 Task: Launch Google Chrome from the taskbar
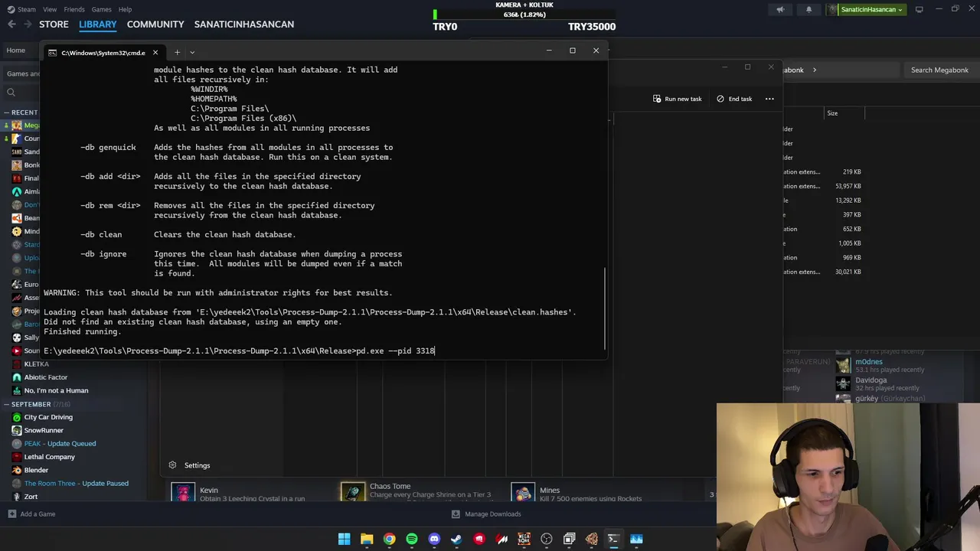pyautogui.click(x=390, y=539)
